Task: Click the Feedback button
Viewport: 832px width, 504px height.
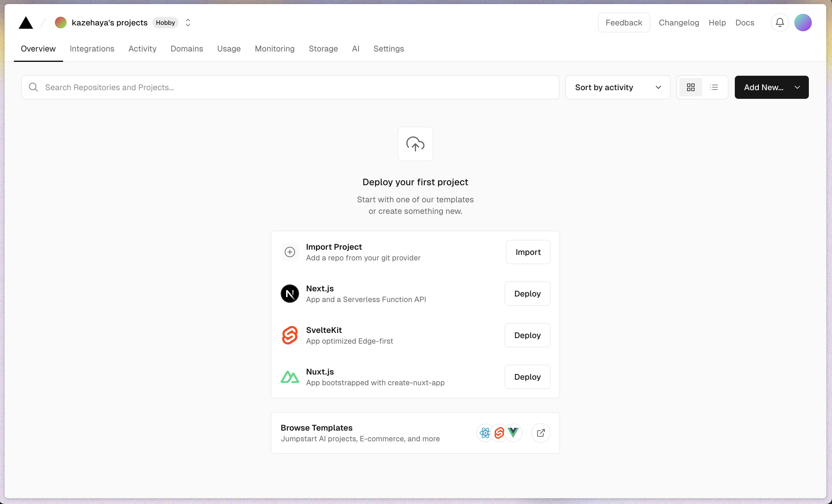Action: tap(623, 23)
